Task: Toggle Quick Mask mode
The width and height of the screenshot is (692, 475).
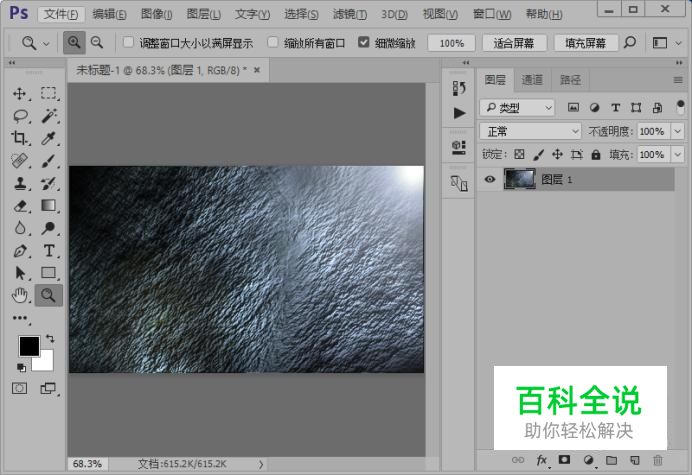Action: pos(19,388)
